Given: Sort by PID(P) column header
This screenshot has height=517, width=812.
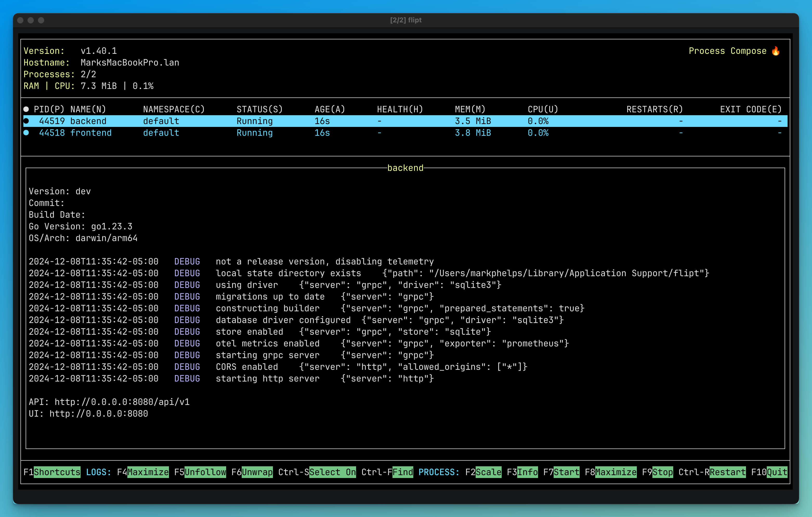Looking at the screenshot, I should [x=49, y=109].
